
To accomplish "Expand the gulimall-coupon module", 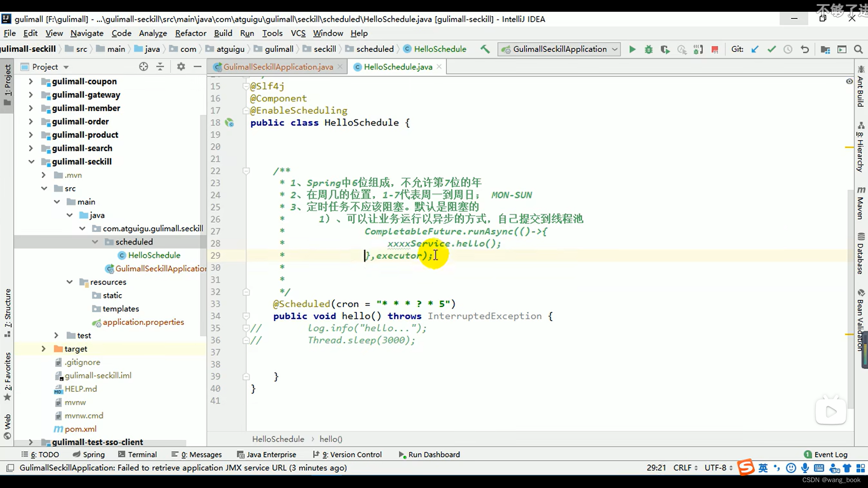I will tap(31, 81).
